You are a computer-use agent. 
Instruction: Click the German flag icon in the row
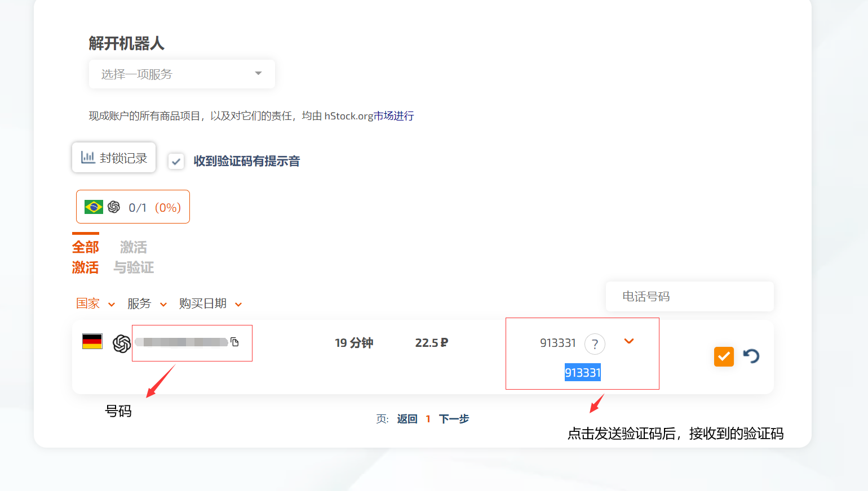(x=92, y=342)
